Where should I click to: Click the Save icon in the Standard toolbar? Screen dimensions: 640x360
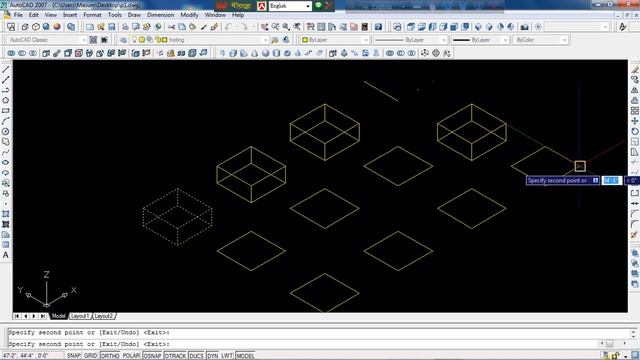(111, 27)
